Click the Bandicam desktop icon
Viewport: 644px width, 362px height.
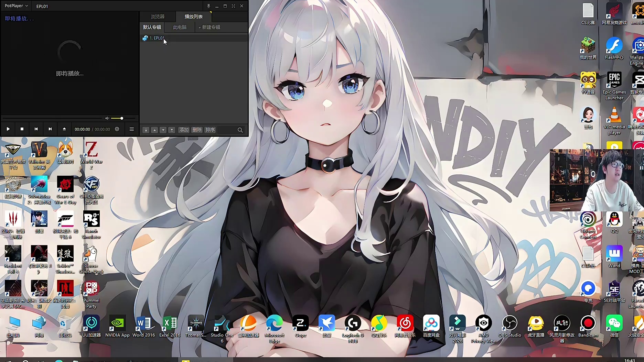[588, 326]
